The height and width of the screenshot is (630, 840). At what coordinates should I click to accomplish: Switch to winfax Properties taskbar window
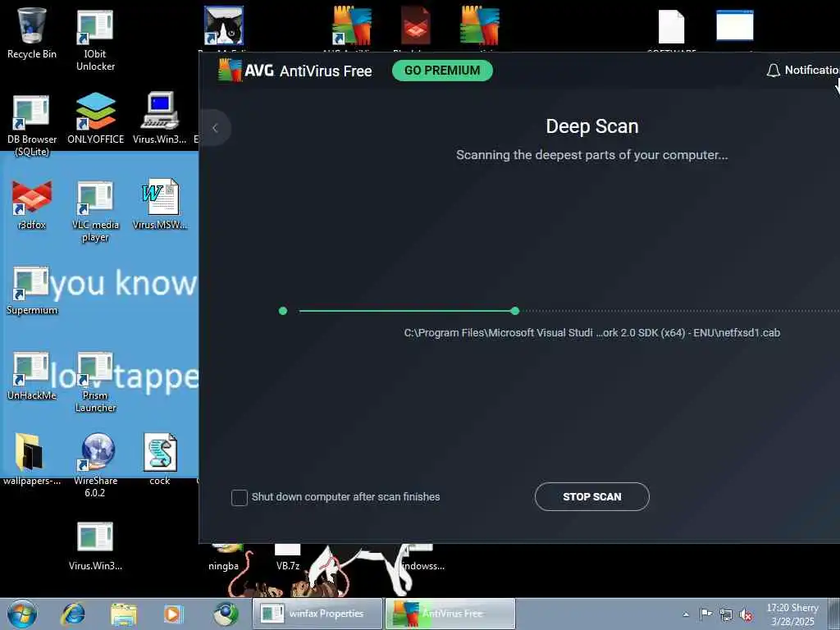click(317, 614)
